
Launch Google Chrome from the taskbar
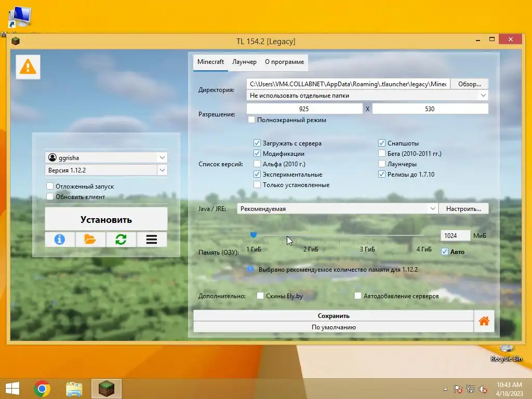(42, 389)
